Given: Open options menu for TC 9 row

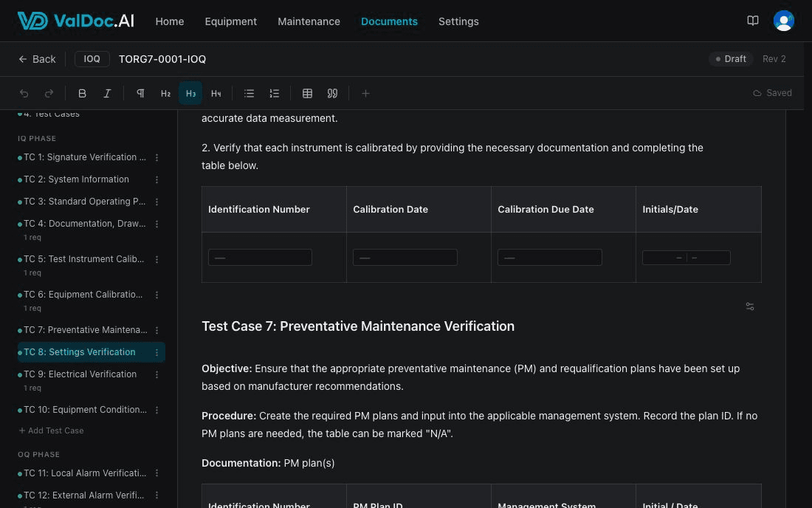Looking at the screenshot, I should click(x=157, y=374).
